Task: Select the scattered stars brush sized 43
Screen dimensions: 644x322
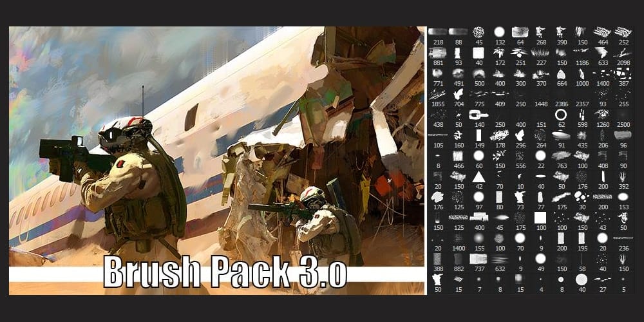Action: pos(602,218)
